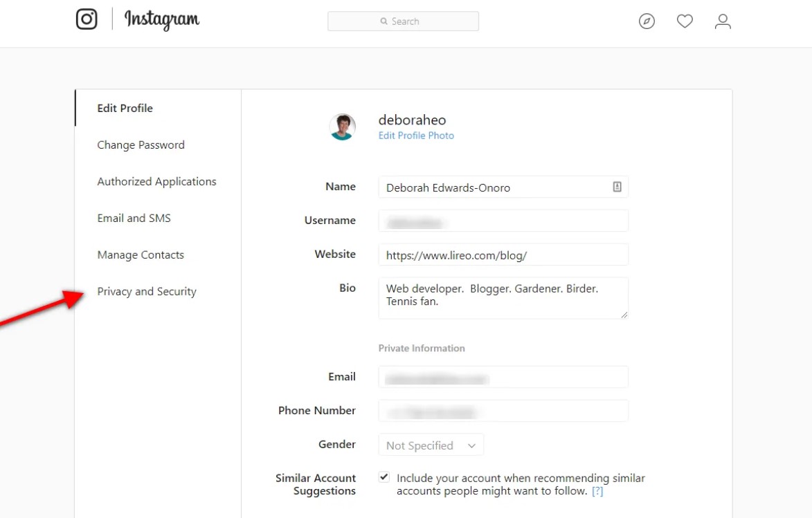Open Authorized Applications settings

click(x=157, y=182)
